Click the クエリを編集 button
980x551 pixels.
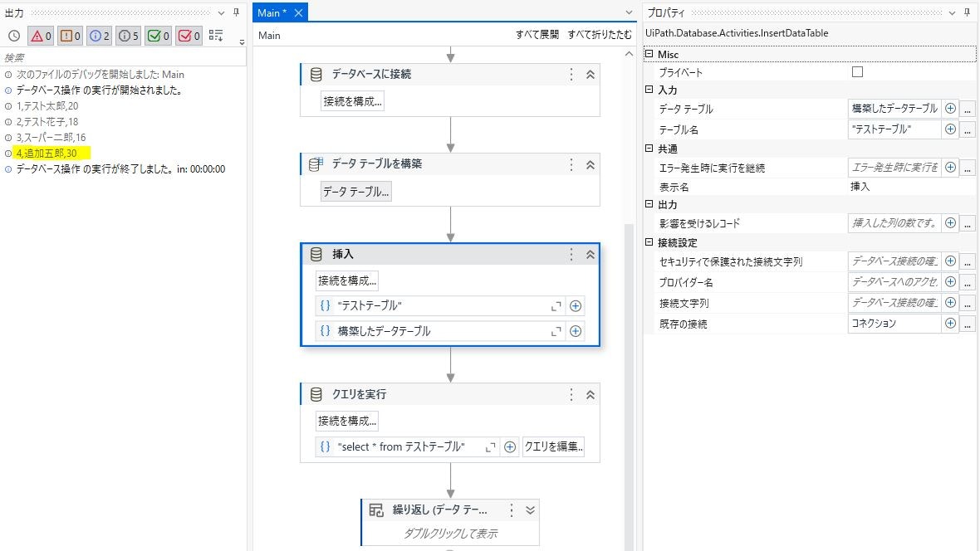click(x=554, y=446)
